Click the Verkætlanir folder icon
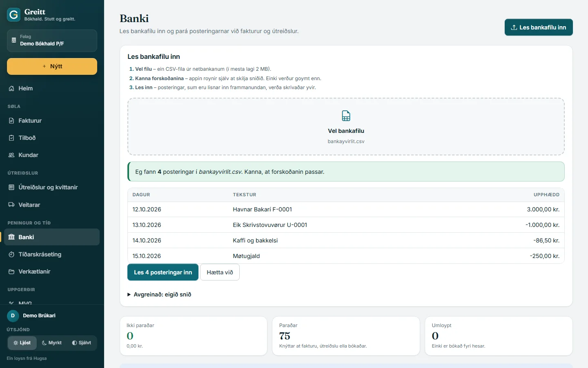 pos(11,272)
